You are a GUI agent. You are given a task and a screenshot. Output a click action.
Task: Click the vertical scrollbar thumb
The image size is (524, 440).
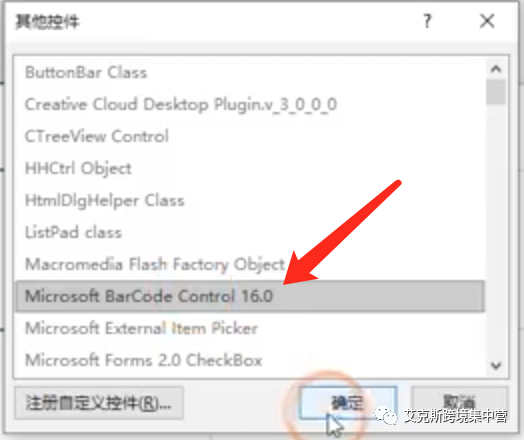click(496, 92)
